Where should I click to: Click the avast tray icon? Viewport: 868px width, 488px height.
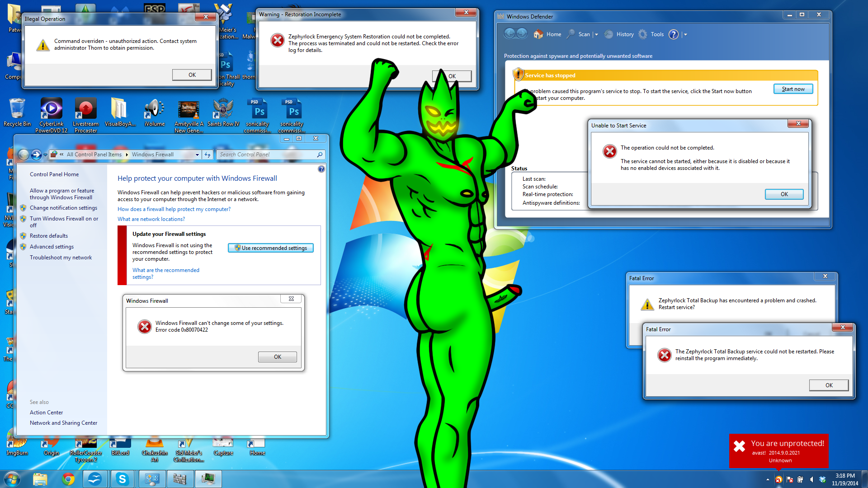pos(778,480)
